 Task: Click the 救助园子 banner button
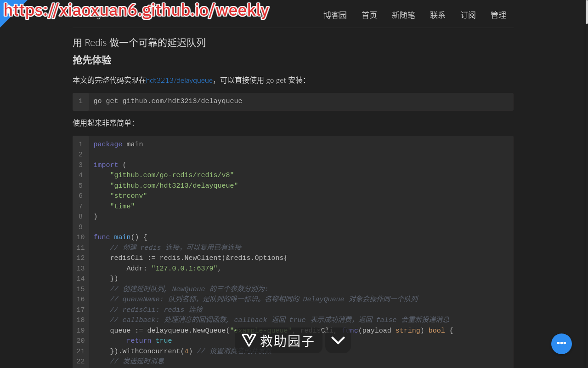coord(278,340)
